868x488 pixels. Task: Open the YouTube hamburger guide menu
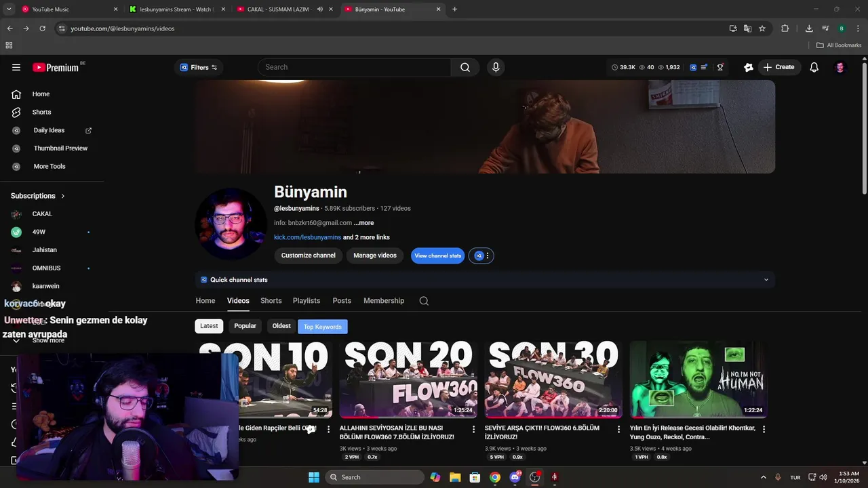coord(16,67)
